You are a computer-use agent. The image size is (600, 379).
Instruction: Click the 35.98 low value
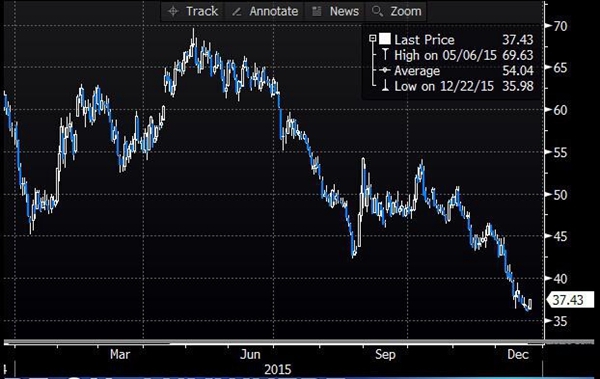518,86
